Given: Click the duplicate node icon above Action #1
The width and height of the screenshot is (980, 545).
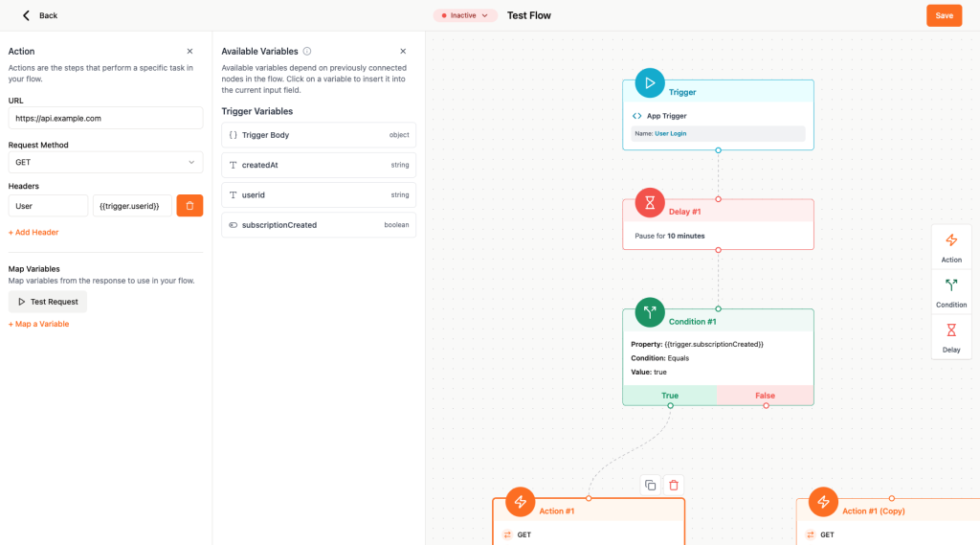Looking at the screenshot, I should coord(651,485).
